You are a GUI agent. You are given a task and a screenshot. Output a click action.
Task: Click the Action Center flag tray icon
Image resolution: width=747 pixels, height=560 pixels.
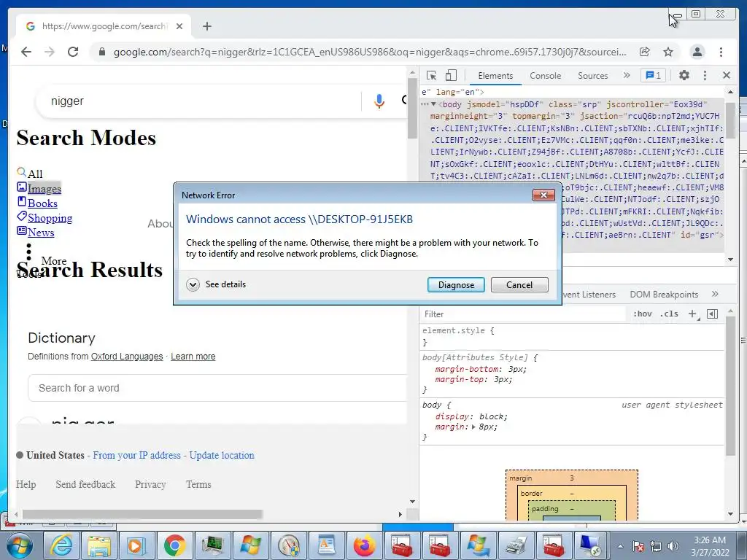[x=638, y=546]
